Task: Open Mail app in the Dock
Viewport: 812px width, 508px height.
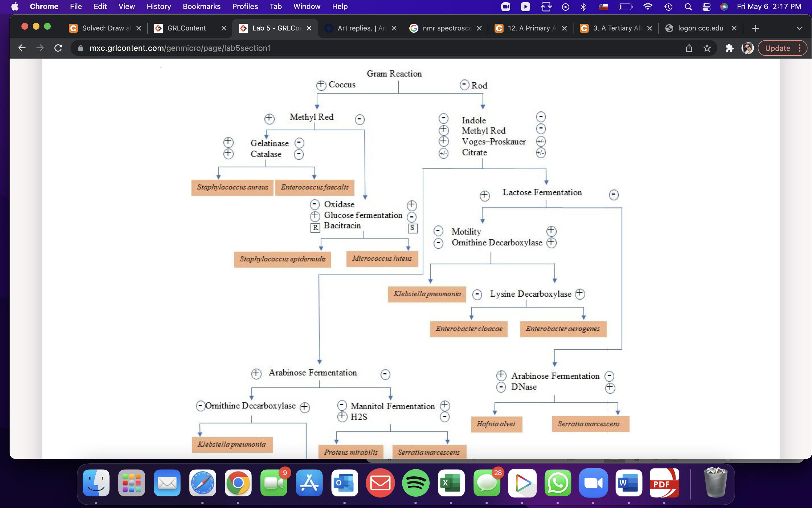Action: tap(167, 483)
